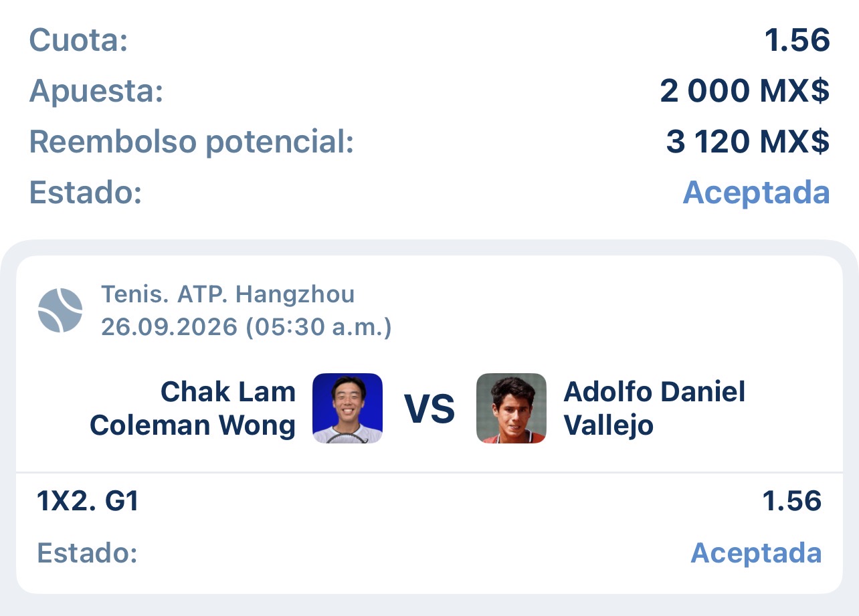Click the Tenis. ATP. Hangzhou tournament label

coord(227,294)
